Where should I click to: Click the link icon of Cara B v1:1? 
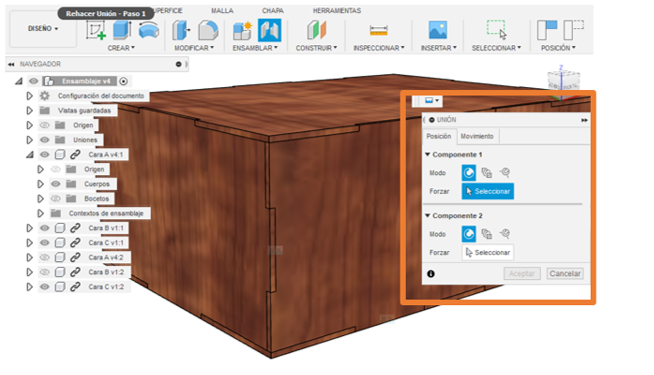click(x=75, y=228)
